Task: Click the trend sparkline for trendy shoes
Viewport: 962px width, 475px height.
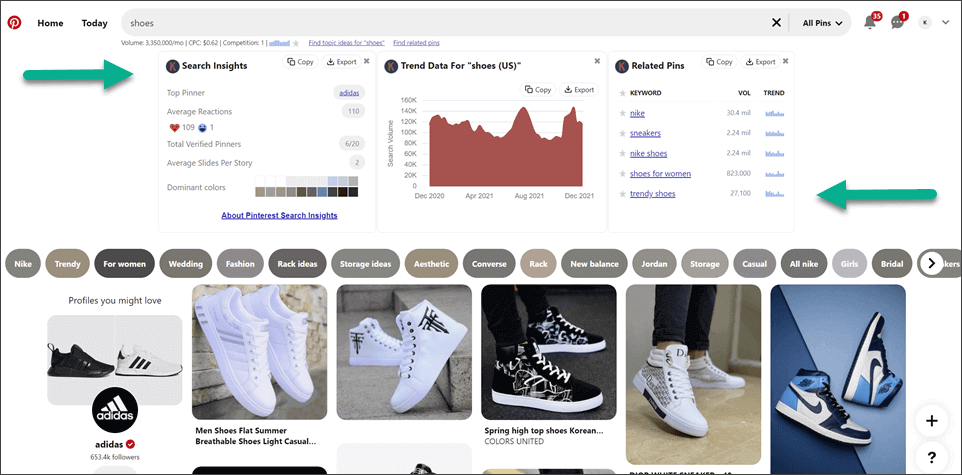Action: point(775,193)
